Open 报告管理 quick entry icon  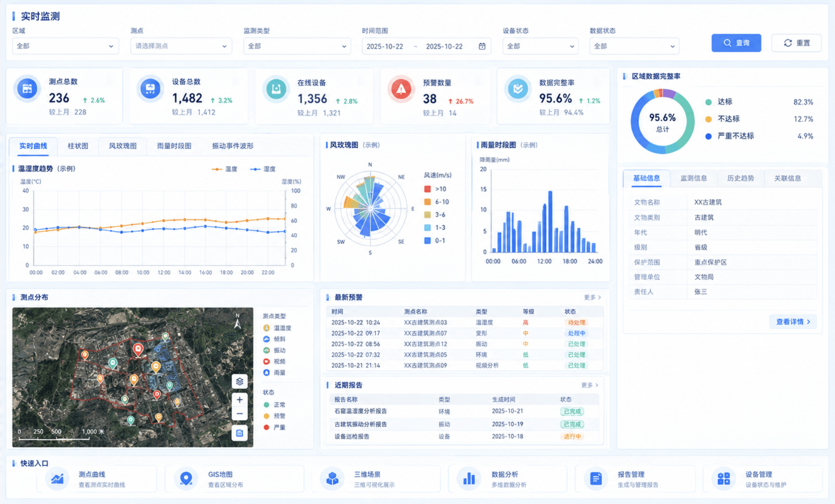point(596,479)
